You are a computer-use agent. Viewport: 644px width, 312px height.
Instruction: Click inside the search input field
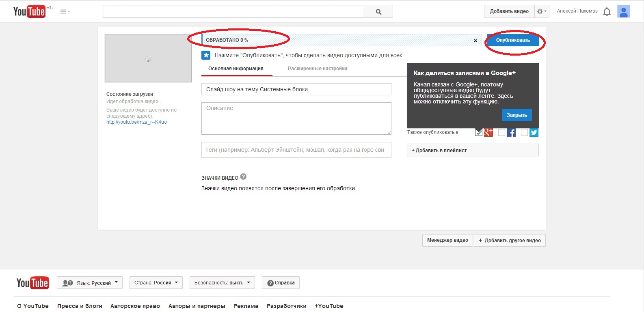[x=233, y=12]
